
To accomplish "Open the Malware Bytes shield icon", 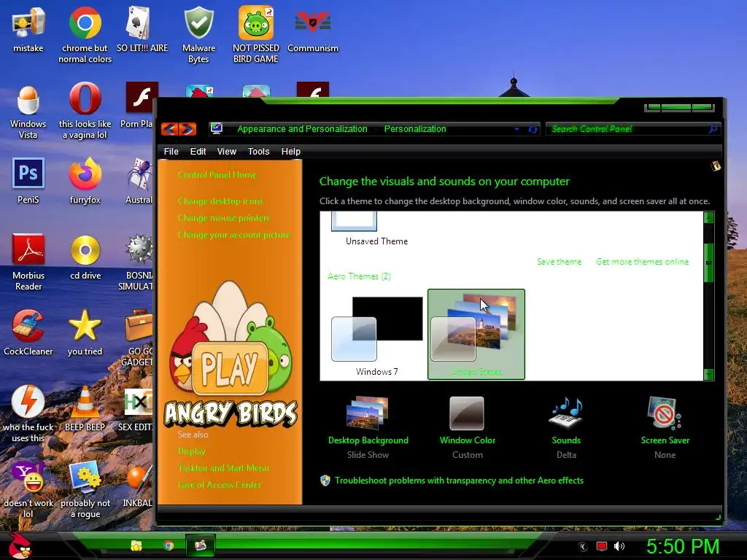I will pos(198,34).
